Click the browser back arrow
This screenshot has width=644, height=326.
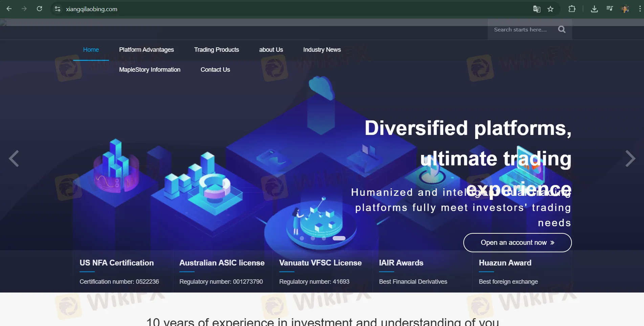tap(9, 9)
